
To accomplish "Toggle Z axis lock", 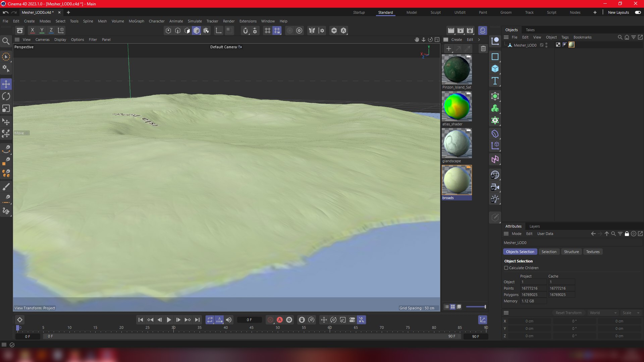I will 51,30.
